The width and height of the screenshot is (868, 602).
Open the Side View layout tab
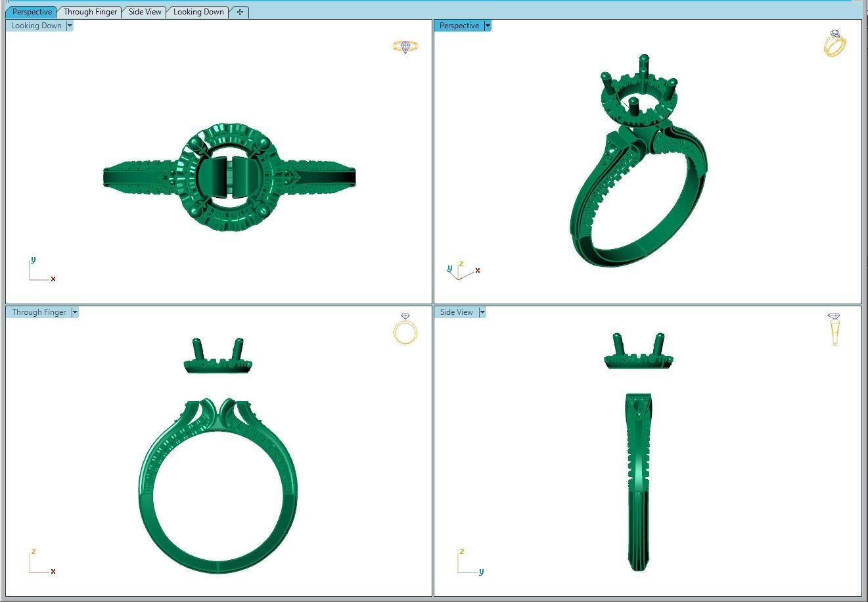pyautogui.click(x=145, y=12)
